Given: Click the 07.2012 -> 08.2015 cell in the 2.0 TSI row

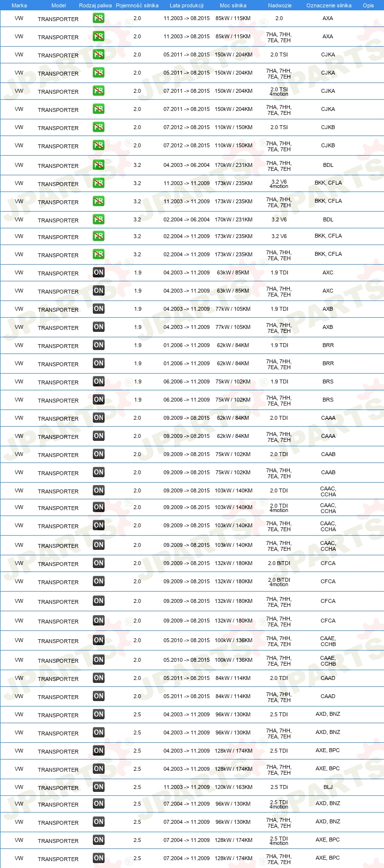Looking at the screenshot, I should tap(187, 127).
